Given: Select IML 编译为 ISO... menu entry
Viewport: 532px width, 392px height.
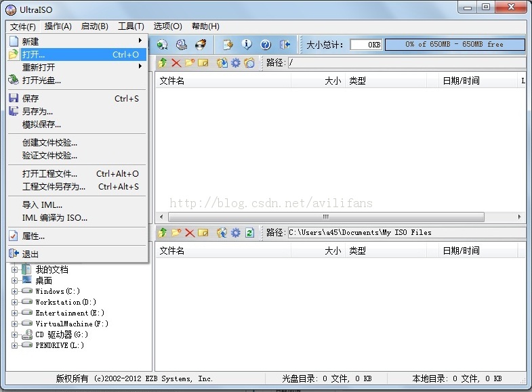Looking at the screenshot, I should pos(77,218).
